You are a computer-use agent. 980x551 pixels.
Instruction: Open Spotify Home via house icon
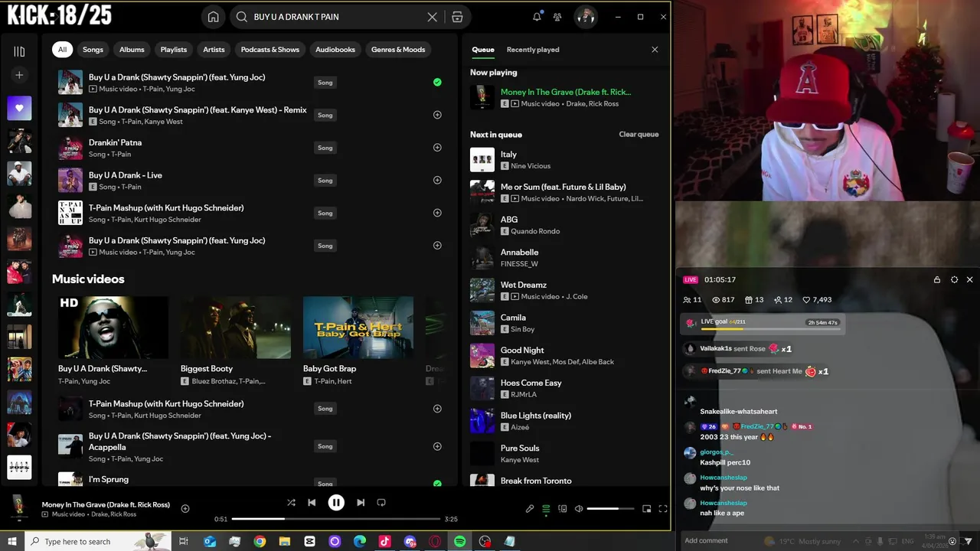(x=214, y=17)
